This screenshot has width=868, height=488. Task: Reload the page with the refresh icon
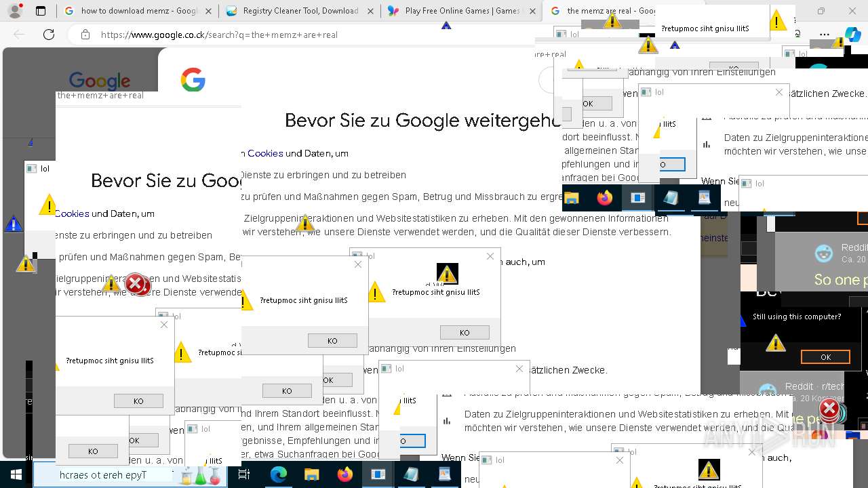click(x=49, y=35)
